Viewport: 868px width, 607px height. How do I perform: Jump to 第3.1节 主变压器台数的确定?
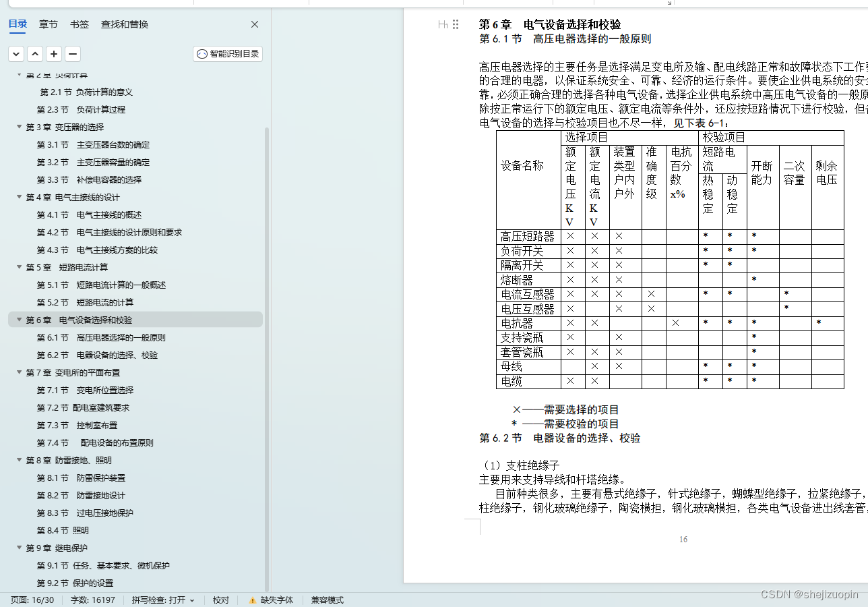click(93, 144)
